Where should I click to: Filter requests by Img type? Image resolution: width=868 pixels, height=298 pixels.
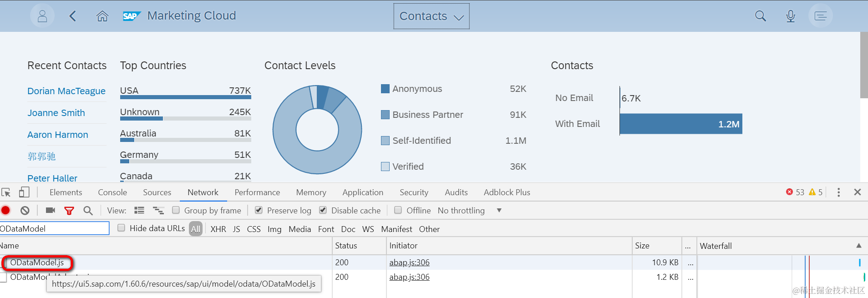point(274,229)
